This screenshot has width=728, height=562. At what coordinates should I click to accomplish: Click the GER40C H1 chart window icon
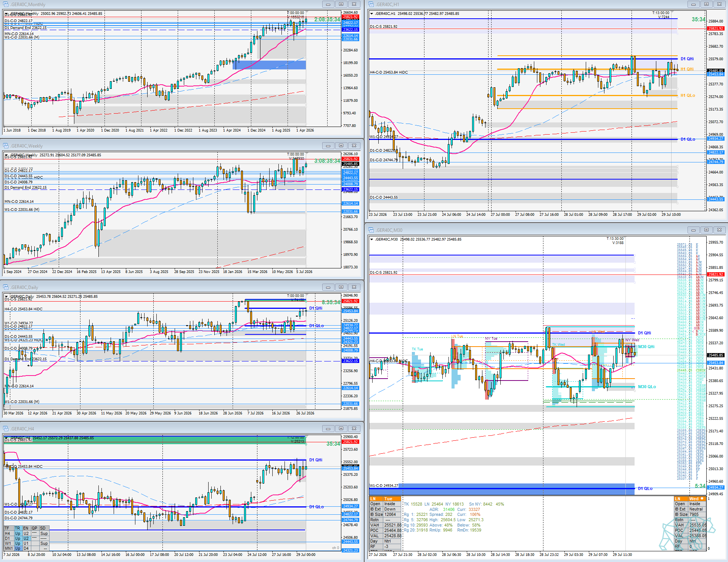(x=371, y=4)
